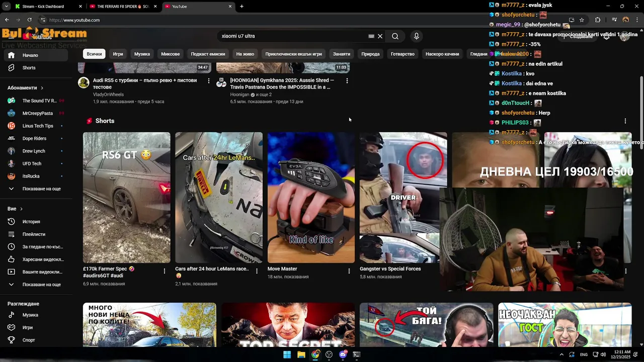Viewport: 644px width, 362px height.
Task: Reload the YouTube page
Action: point(29,20)
